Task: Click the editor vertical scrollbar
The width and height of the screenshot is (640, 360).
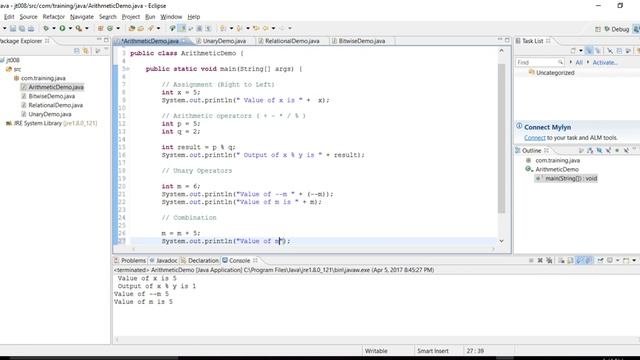Action: (501, 139)
